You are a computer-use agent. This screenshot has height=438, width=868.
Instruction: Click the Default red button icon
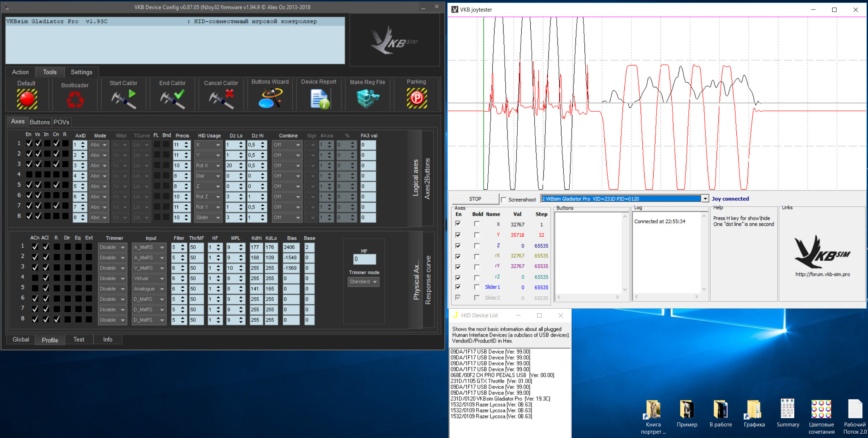[x=27, y=99]
